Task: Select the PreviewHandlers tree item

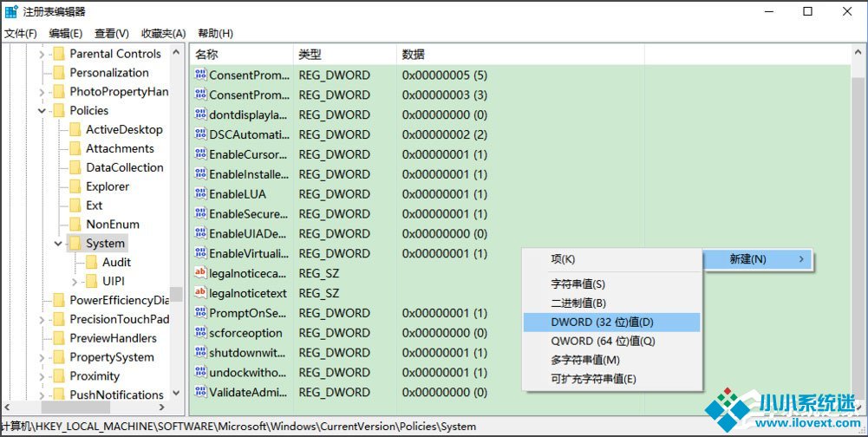Action: (x=113, y=338)
